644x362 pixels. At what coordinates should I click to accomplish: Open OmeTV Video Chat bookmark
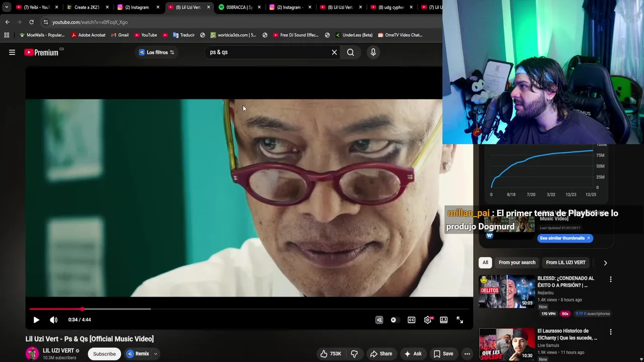[400, 35]
